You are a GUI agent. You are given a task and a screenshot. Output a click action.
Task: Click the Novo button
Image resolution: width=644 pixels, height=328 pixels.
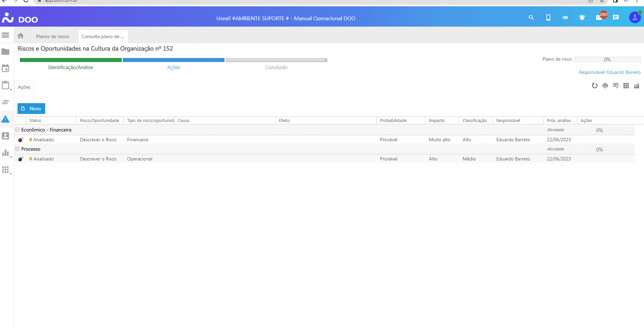(x=31, y=109)
